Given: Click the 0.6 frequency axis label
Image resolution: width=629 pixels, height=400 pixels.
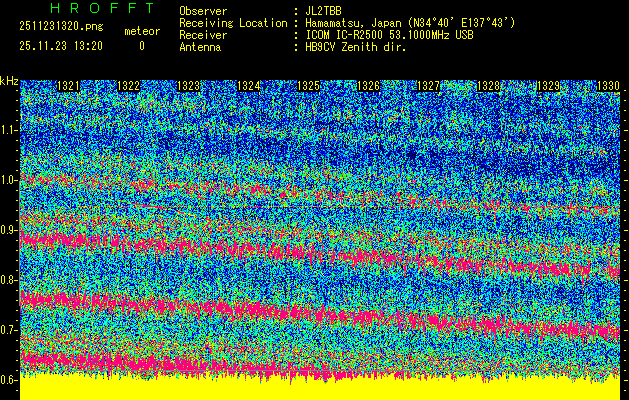Looking at the screenshot, I should pyautogui.click(x=10, y=380).
